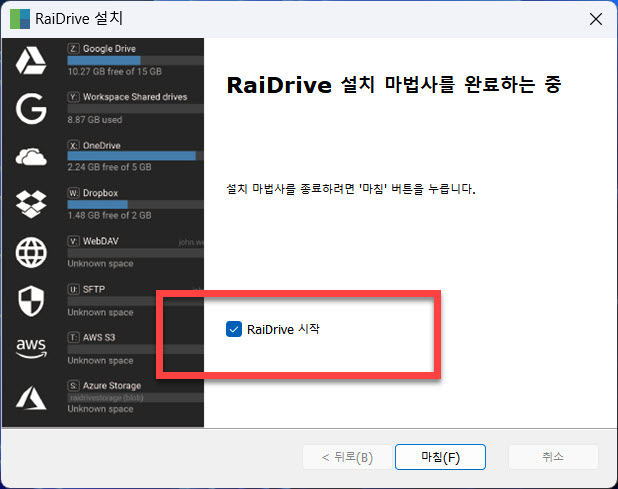Click the 'Dropbox' drive label

pyautogui.click(x=101, y=193)
